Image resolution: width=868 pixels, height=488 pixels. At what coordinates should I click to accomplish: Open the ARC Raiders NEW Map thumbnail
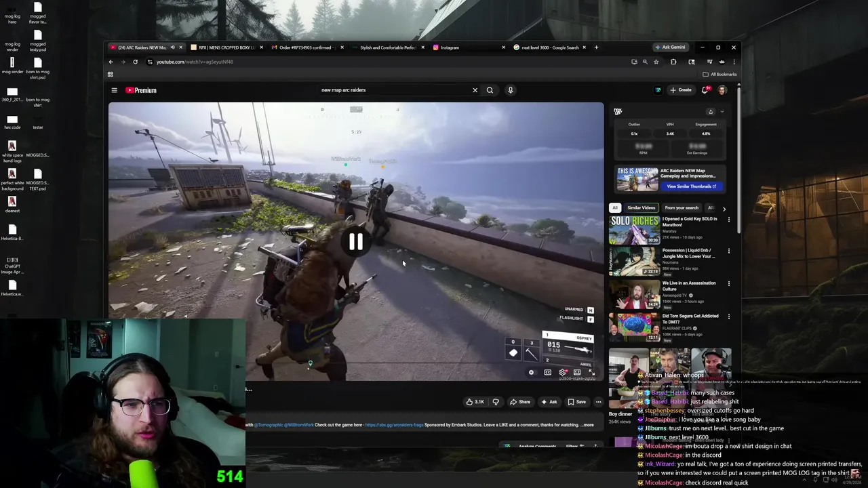coord(637,179)
